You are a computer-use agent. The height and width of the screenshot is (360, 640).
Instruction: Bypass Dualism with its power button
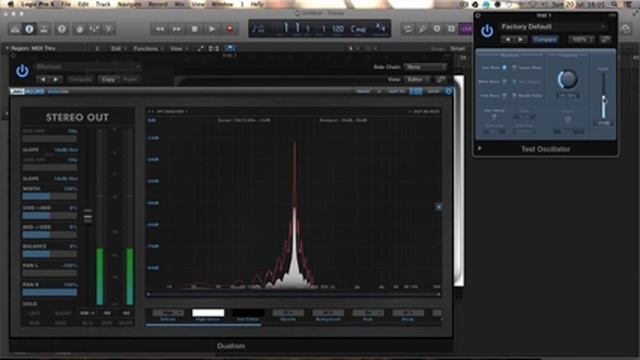(22, 71)
